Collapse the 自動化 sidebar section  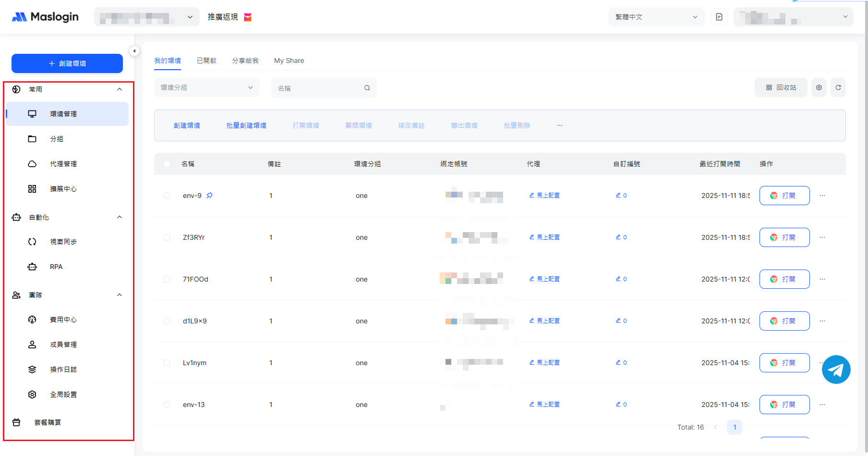[x=120, y=217]
